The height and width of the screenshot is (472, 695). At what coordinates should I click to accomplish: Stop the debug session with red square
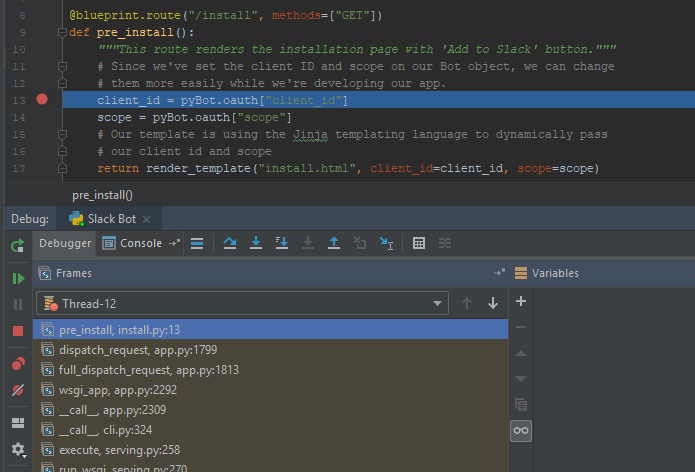coord(17,330)
